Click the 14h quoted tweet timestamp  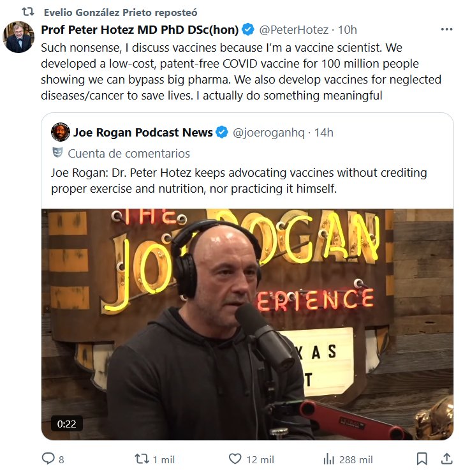(x=324, y=133)
